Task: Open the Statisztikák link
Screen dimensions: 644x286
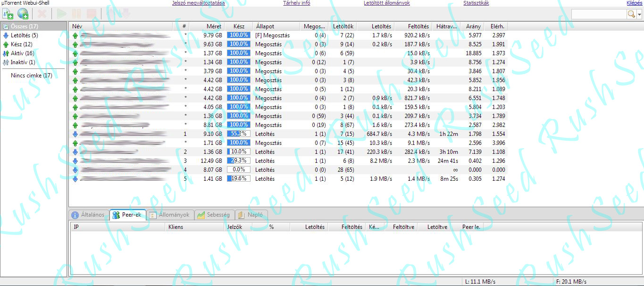Action: (476, 3)
